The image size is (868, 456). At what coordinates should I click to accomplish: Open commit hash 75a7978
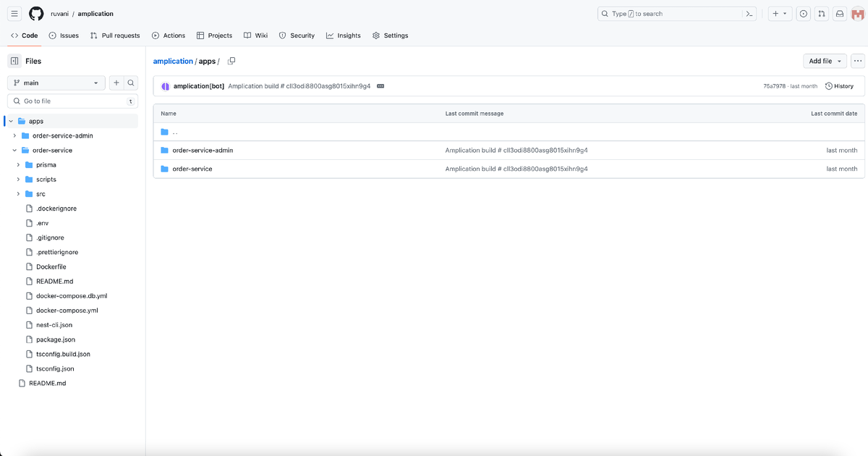click(774, 86)
